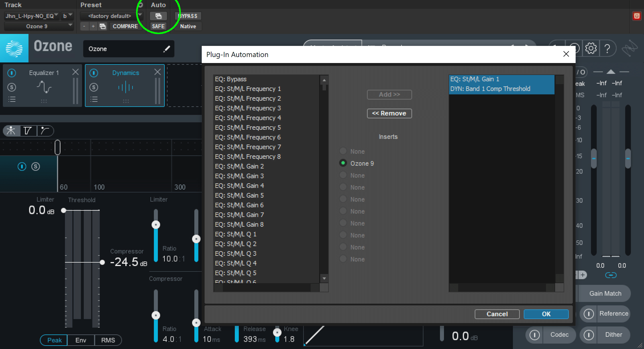
Task: Open the Ozone 9 plug-in selector dropdown
Action: (39, 26)
